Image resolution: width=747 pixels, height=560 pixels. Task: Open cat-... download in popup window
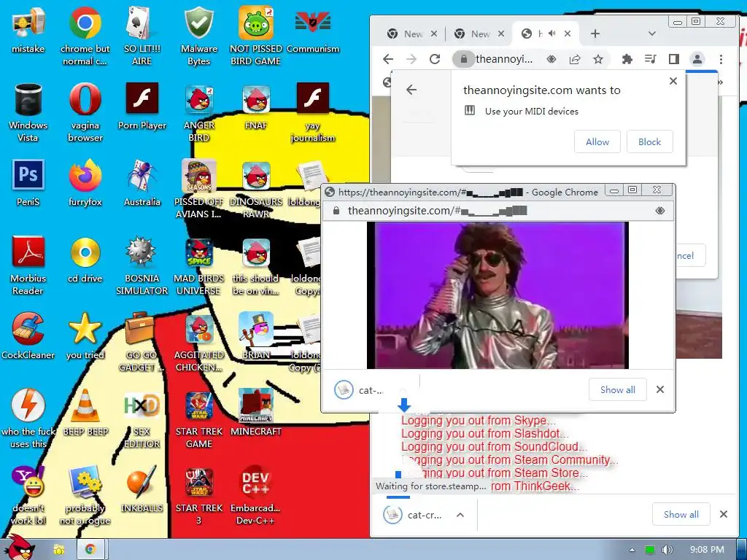click(x=360, y=391)
